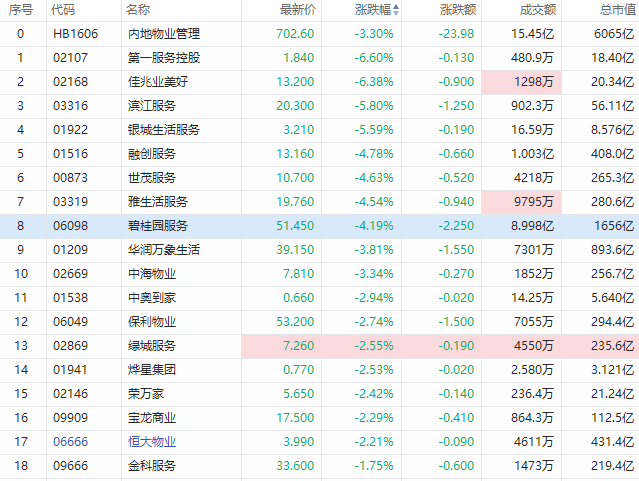Select stock name 世茂服务
The image size is (639, 481).
[x=152, y=178]
